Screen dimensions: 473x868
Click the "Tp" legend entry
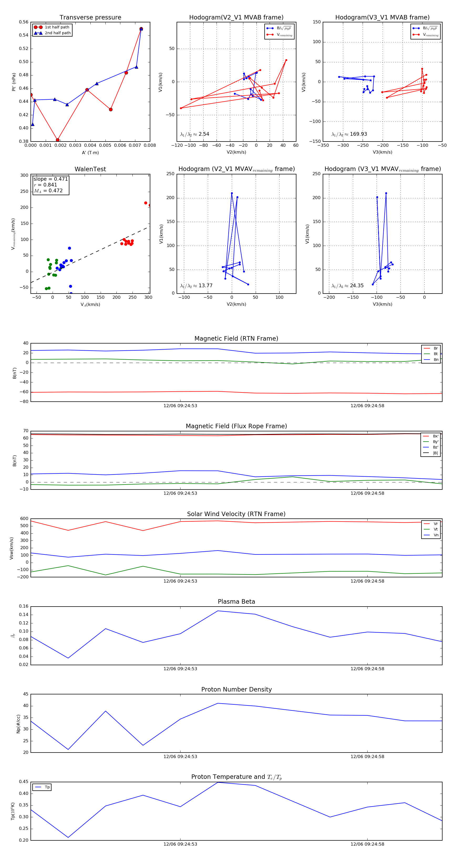(x=42, y=787)
